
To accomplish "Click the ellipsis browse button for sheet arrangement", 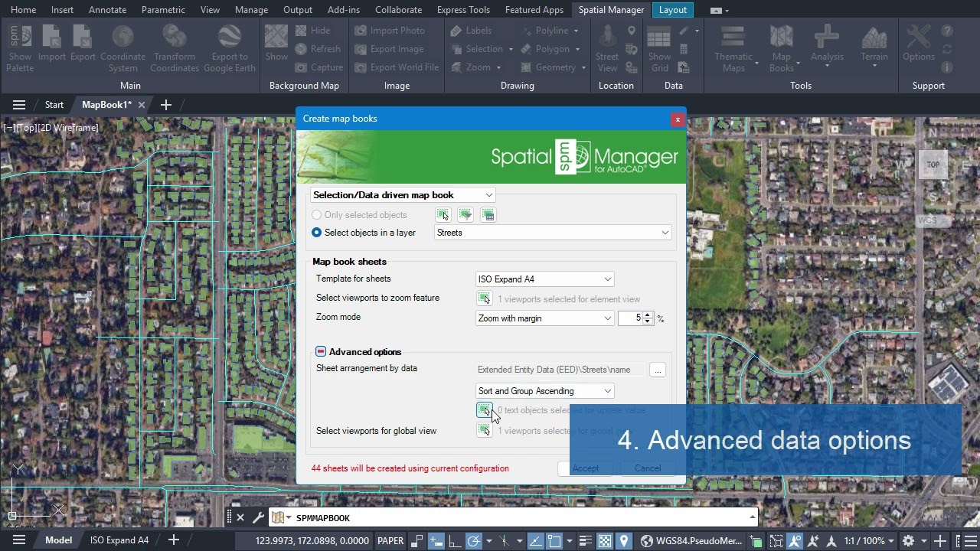I will (x=658, y=370).
